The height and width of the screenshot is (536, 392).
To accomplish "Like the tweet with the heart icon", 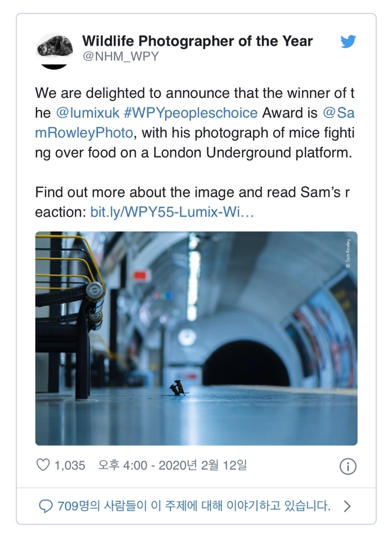I will click(42, 466).
